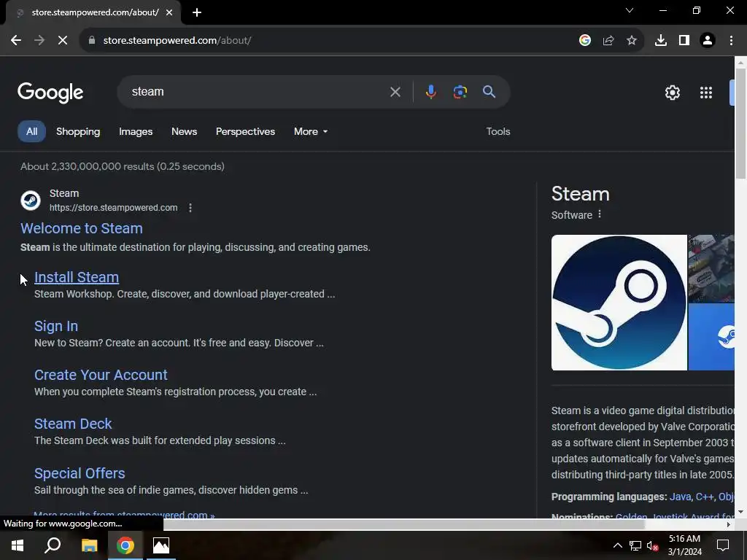Stop loading the page with X button

click(63, 41)
